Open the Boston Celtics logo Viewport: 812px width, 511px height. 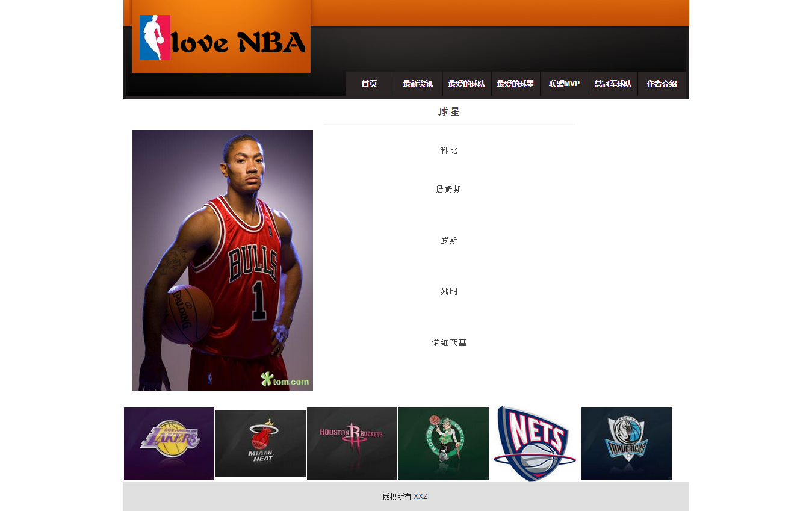click(444, 444)
